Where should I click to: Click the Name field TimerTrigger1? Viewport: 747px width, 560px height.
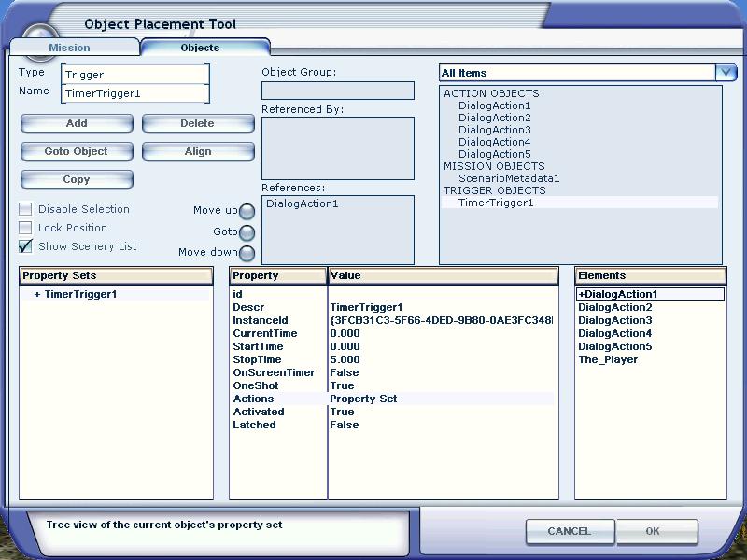click(135, 93)
